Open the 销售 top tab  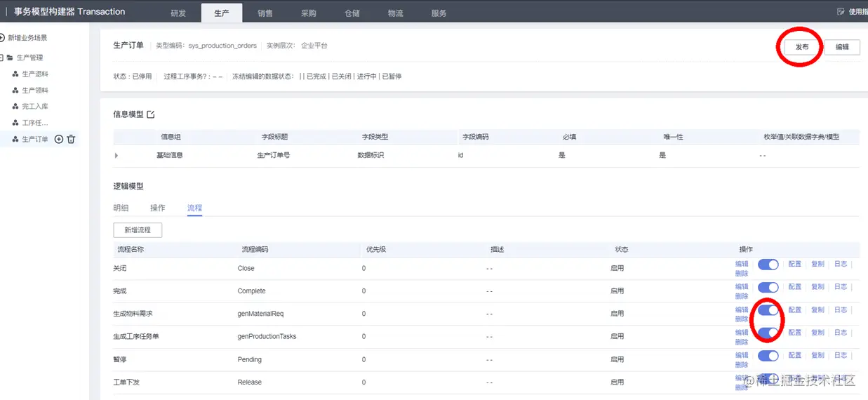265,13
